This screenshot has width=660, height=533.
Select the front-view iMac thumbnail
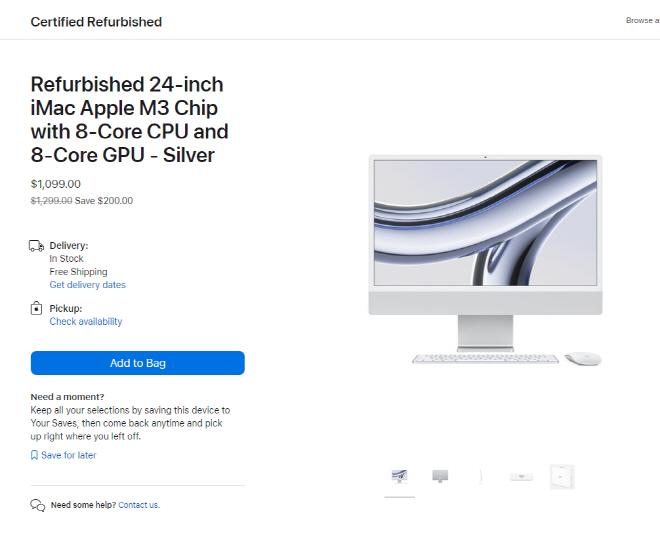pyautogui.click(x=399, y=477)
